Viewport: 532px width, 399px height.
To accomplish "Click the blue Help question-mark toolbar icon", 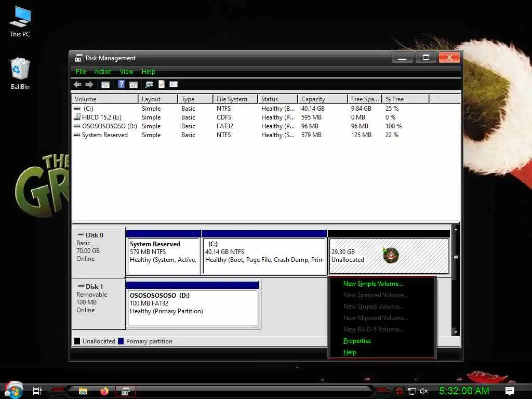I will [x=121, y=84].
